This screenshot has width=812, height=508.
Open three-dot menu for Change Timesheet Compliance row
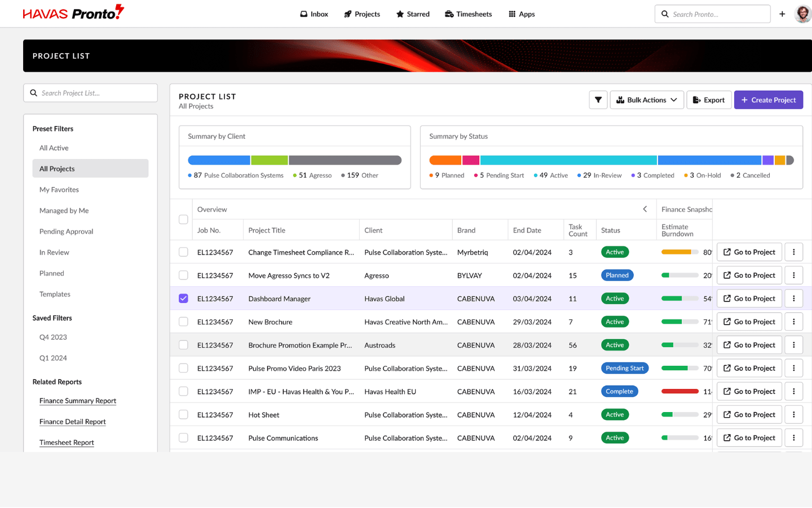click(793, 252)
